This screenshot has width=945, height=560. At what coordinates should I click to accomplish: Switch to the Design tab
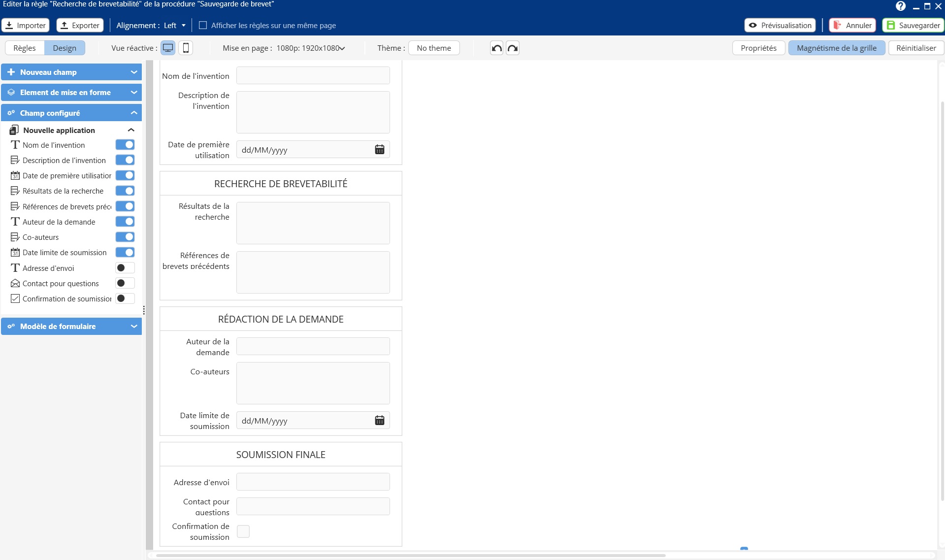65,48
